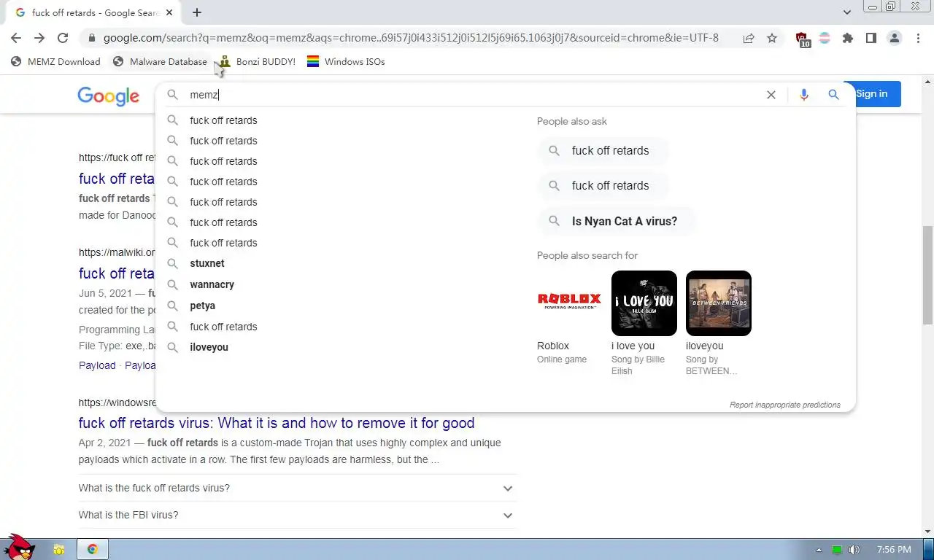The width and height of the screenshot is (934, 560).
Task: Open the 'how to remove it for good' result
Action: (277, 423)
